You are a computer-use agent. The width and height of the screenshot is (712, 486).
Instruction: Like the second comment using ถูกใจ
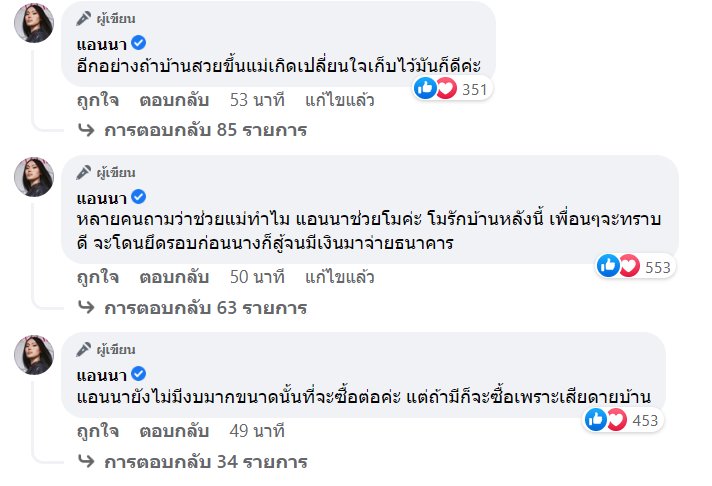coord(97,277)
